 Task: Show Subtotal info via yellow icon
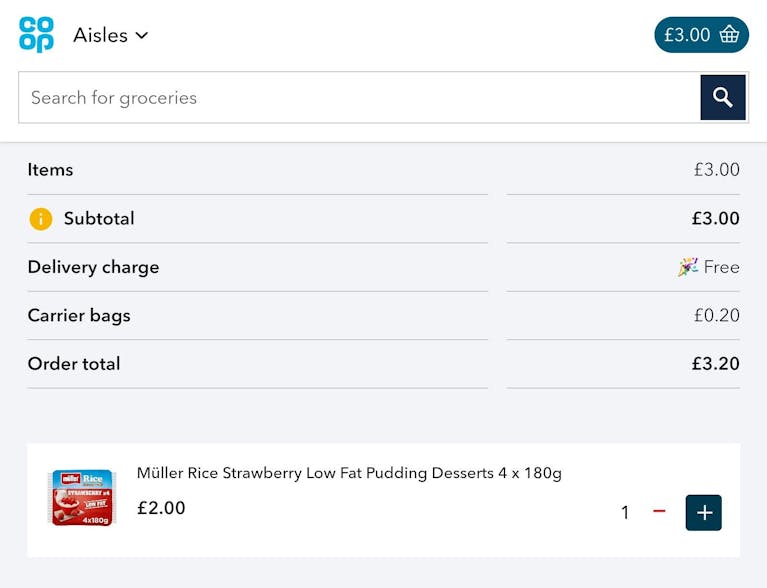[x=41, y=219]
